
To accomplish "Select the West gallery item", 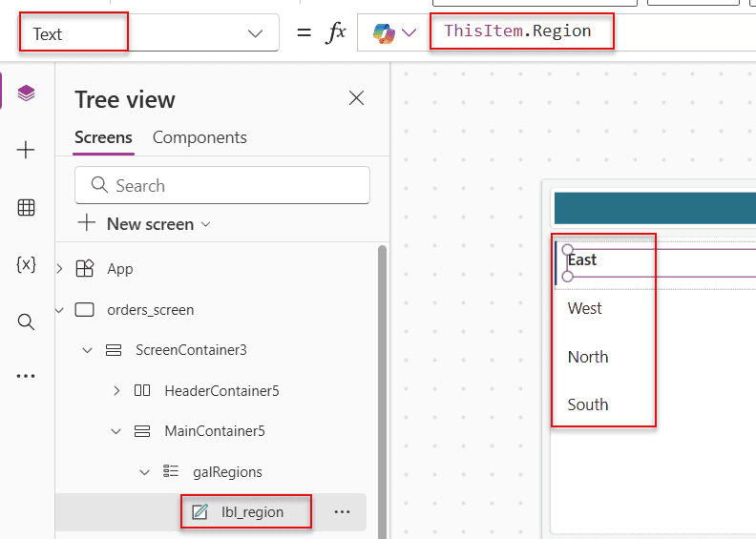I will pyautogui.click(x=585, y=308).
